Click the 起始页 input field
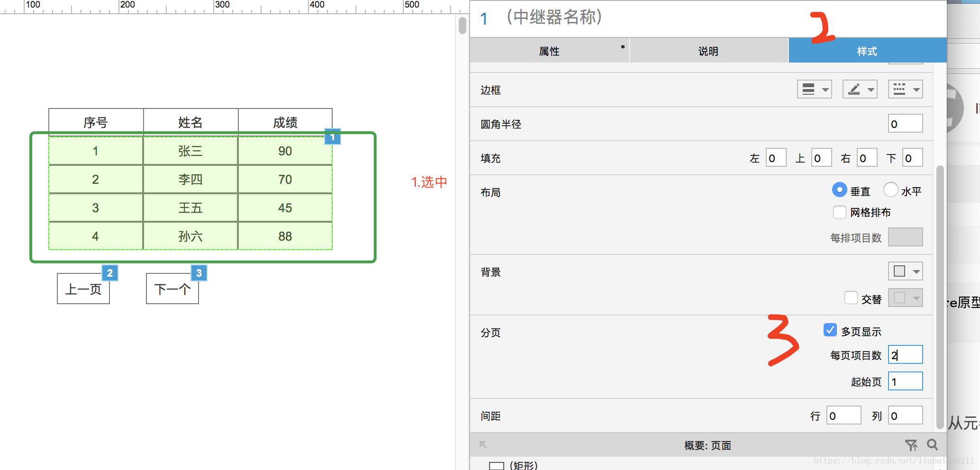980x470 pixels. tap(906, 381)
